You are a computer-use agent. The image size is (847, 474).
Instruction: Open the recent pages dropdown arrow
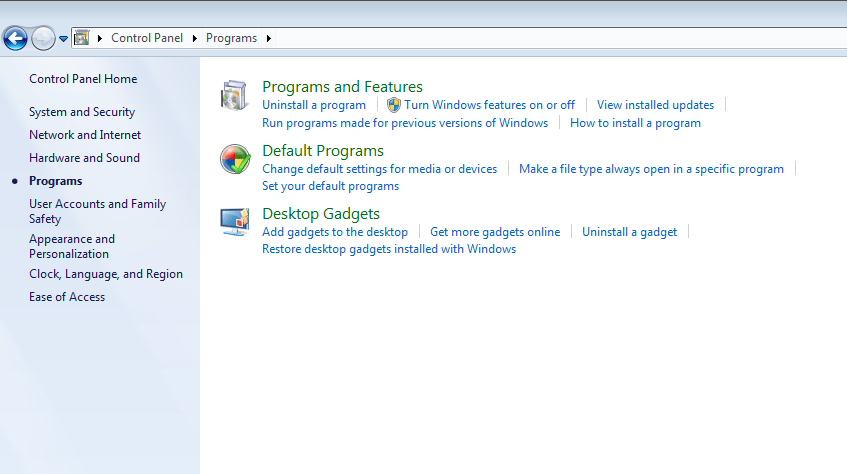pos(63,39)
